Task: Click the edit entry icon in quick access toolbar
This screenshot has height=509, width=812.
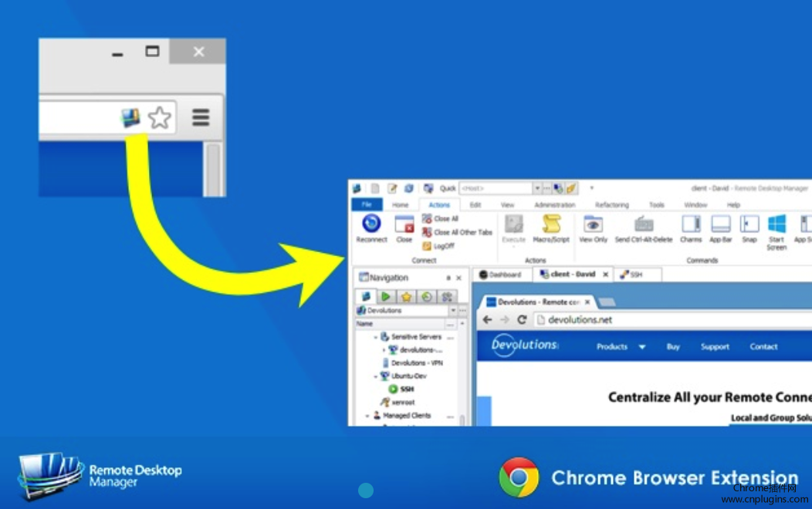Action: pyautogui.click(x=392, y=188)
